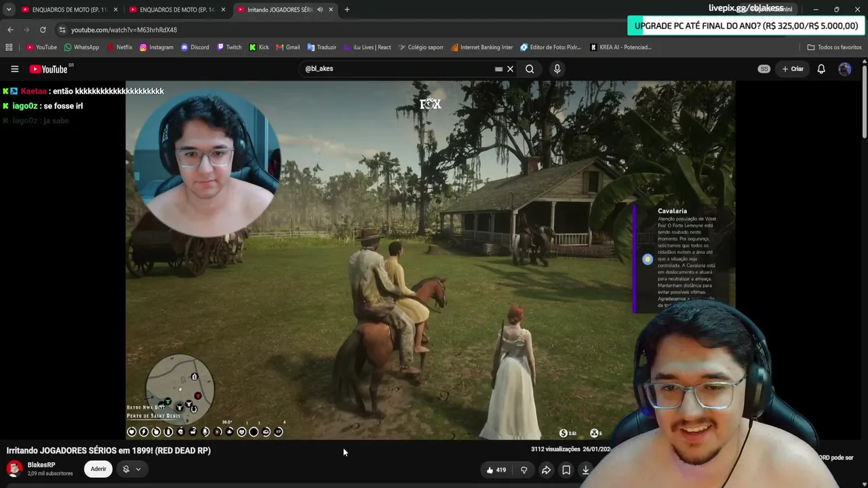Save the video to a playlist

click(566, 470)
